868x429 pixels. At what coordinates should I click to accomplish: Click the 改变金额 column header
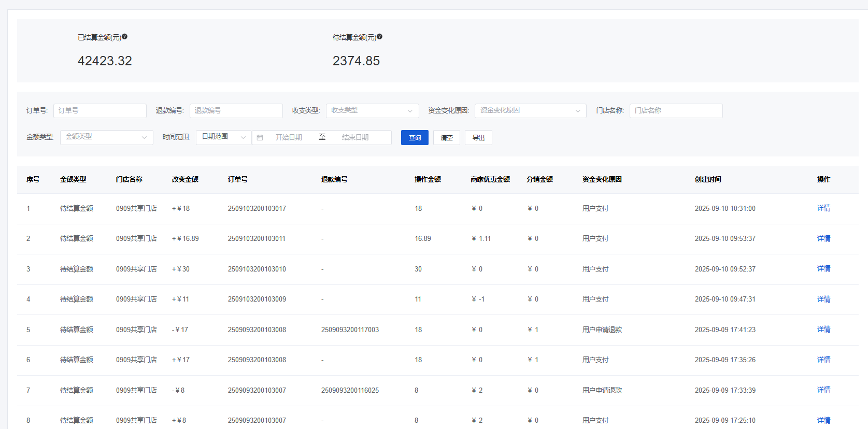[185, 179]
